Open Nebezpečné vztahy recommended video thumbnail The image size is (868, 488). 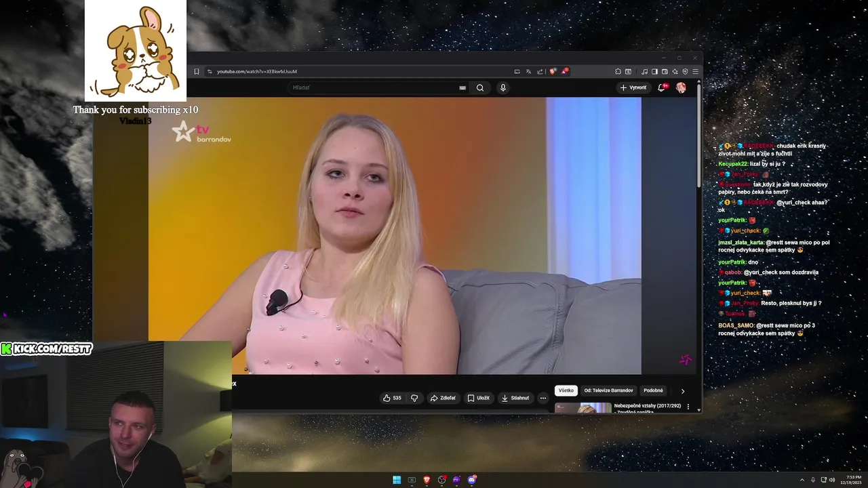[x=583, y=407]
